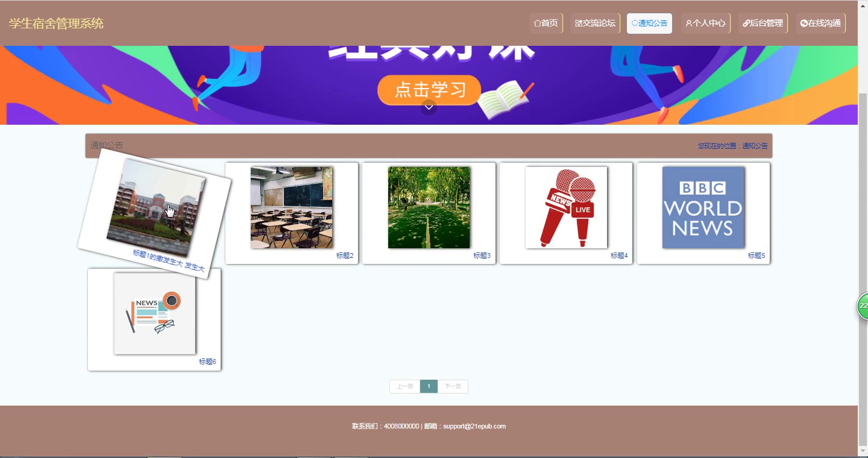The image size is (868, 458).
Task: Click the 标题2 title
Action: tap(345, 256)
